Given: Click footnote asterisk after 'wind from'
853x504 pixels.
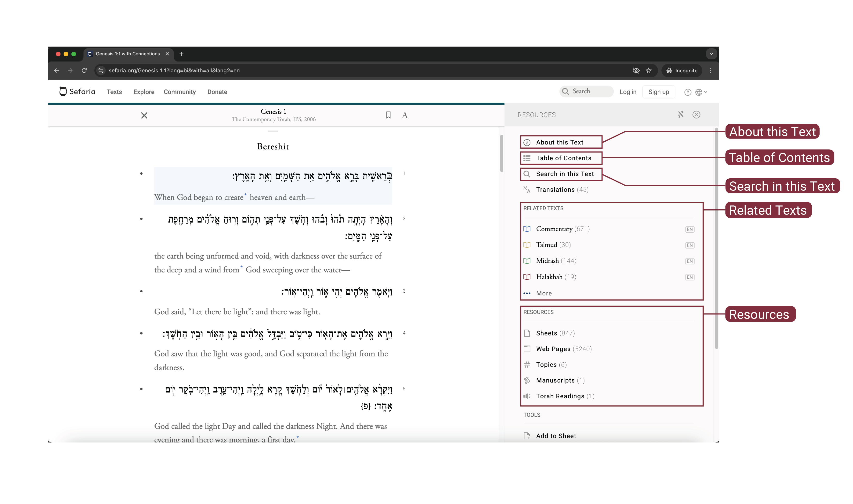Looking at the screenshot, I should 241,267.
